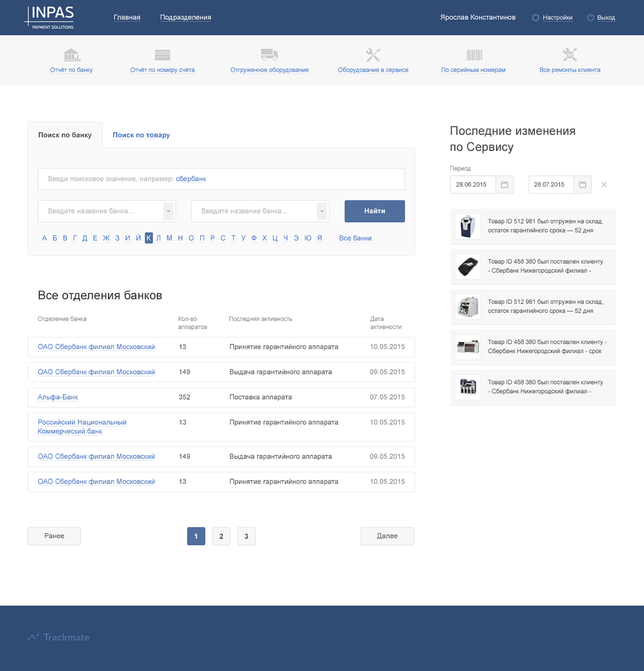Image resolution: width=644 pixels, height=671 pixels.
Task: Select page 2 in pagination
Action: click(221, 536)
